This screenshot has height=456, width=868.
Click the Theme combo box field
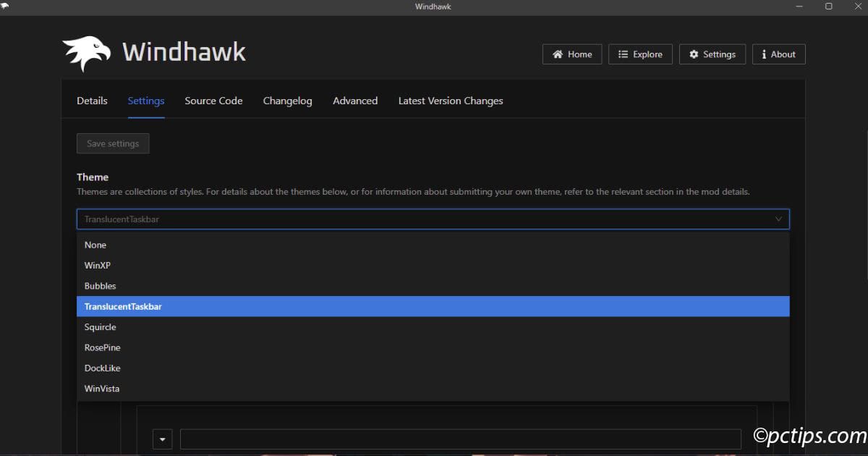click(x=433, y=219)
